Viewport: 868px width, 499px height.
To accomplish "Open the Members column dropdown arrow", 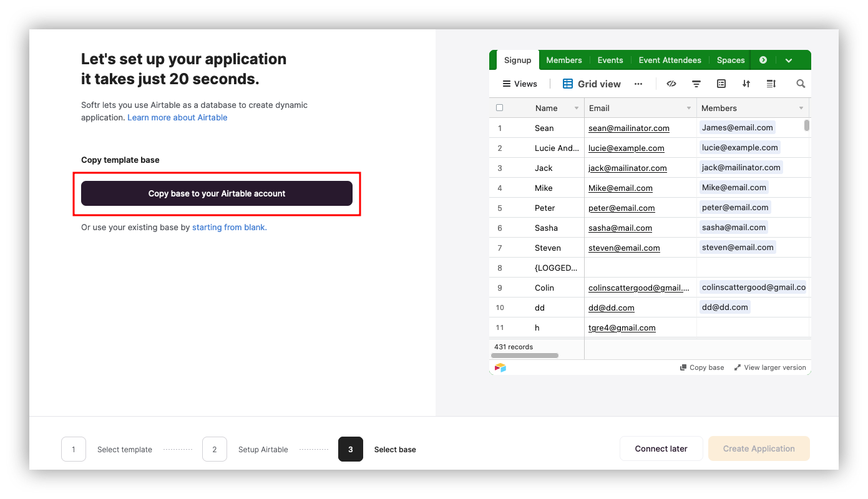I will (801, 108).
